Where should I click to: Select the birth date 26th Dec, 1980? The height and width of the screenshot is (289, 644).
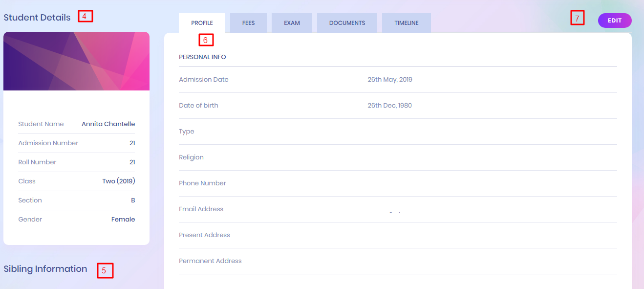(389, 106)
